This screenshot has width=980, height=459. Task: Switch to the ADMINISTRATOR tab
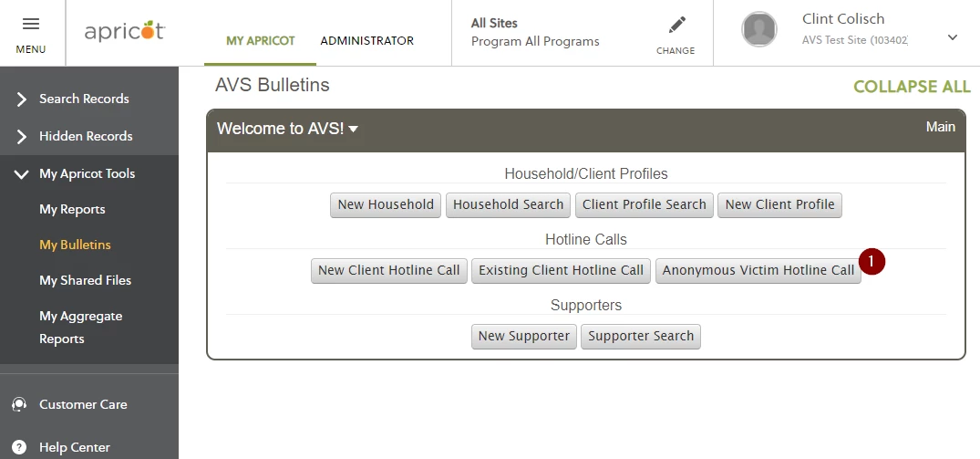click(366, 41)
